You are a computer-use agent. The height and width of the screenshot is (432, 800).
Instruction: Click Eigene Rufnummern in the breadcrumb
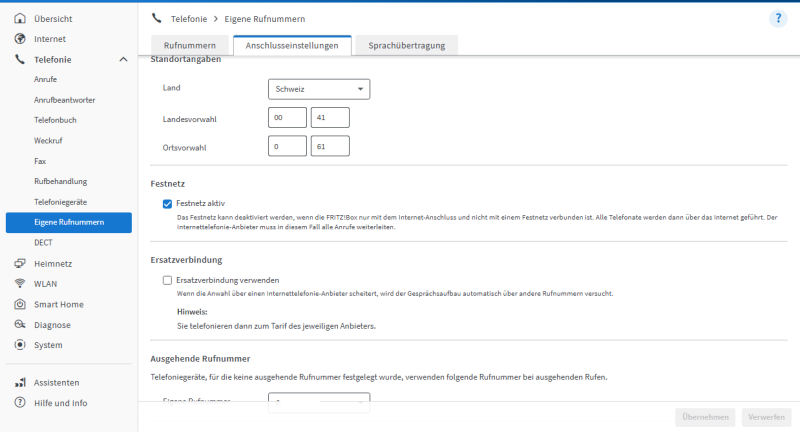265,19
